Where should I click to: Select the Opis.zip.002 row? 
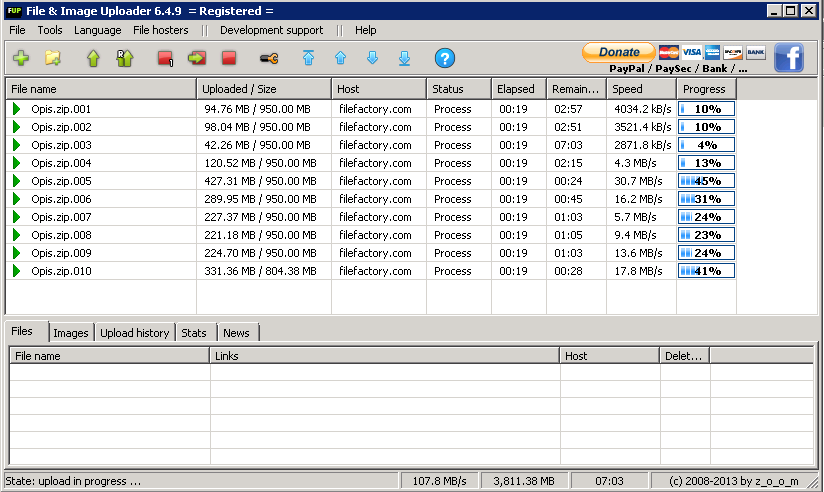370,127
